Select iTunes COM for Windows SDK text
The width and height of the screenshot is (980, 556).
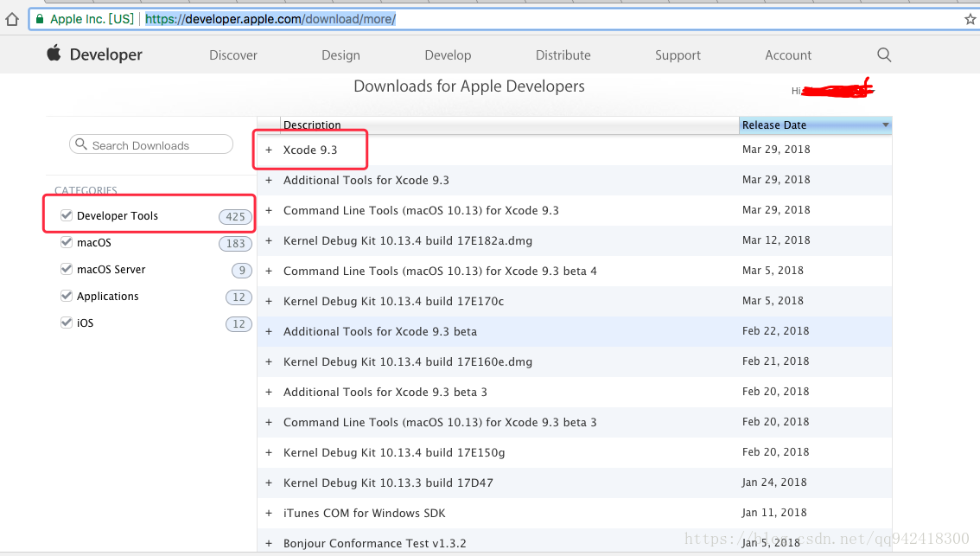pyautogui.click(x=365, y=514)
